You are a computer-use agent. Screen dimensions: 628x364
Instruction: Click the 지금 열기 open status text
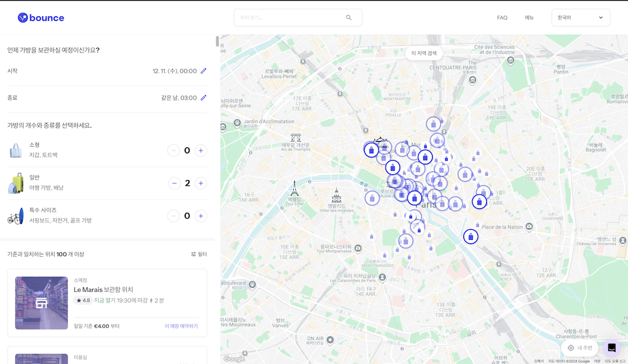click(104, 301)
